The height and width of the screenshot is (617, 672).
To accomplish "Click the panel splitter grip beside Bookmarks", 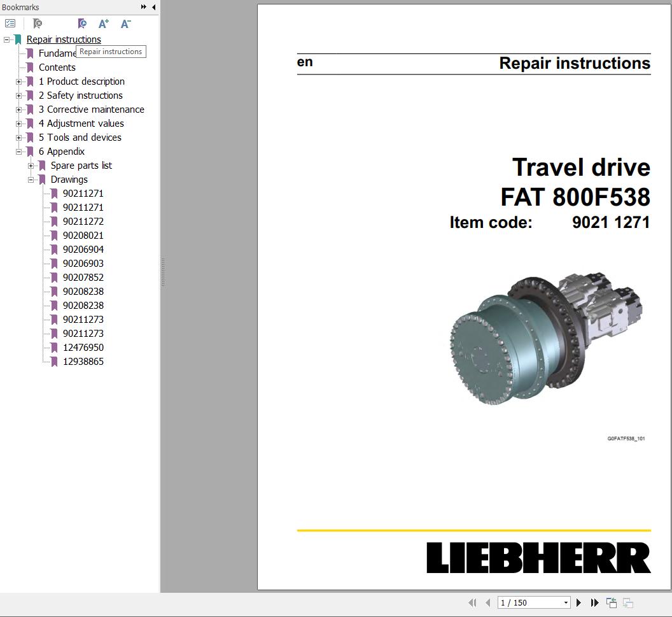I will click(163, 273).
